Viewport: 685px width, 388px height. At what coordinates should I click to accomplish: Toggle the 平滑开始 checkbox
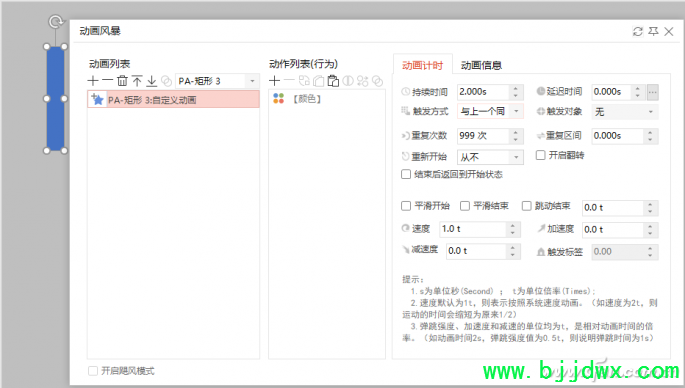(406, 206)
